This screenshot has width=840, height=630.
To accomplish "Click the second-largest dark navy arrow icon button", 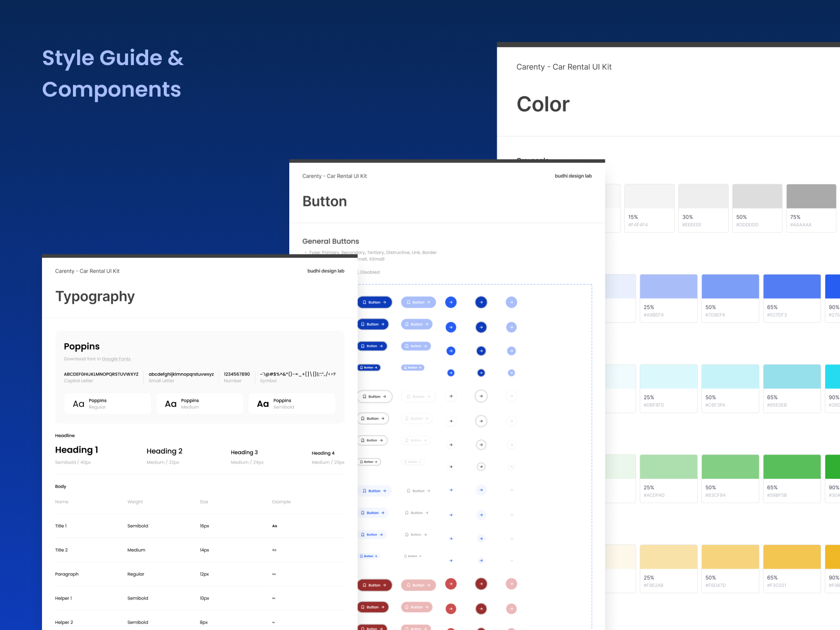I will pyautogui.click(x=481, y=327).
